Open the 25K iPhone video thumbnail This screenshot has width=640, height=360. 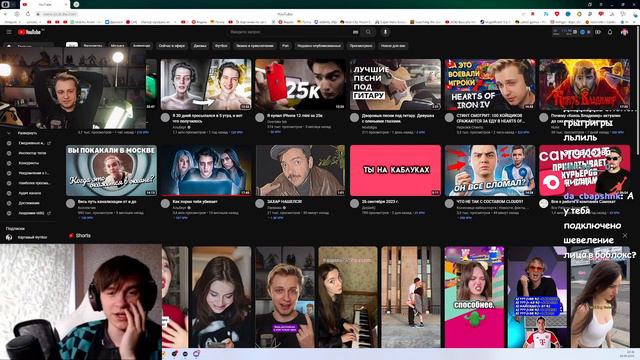(x=300, y=84)
